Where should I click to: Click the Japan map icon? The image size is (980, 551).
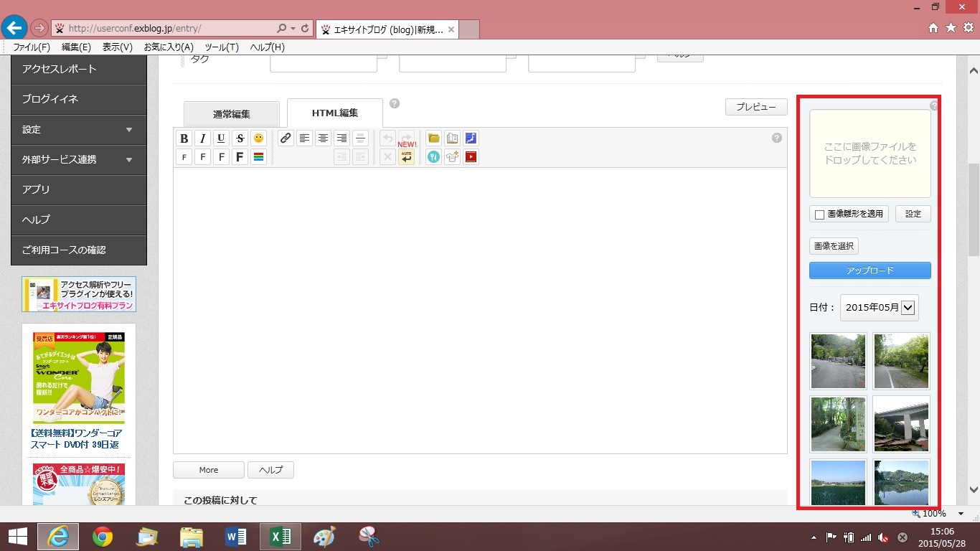(x=471, y=138)
